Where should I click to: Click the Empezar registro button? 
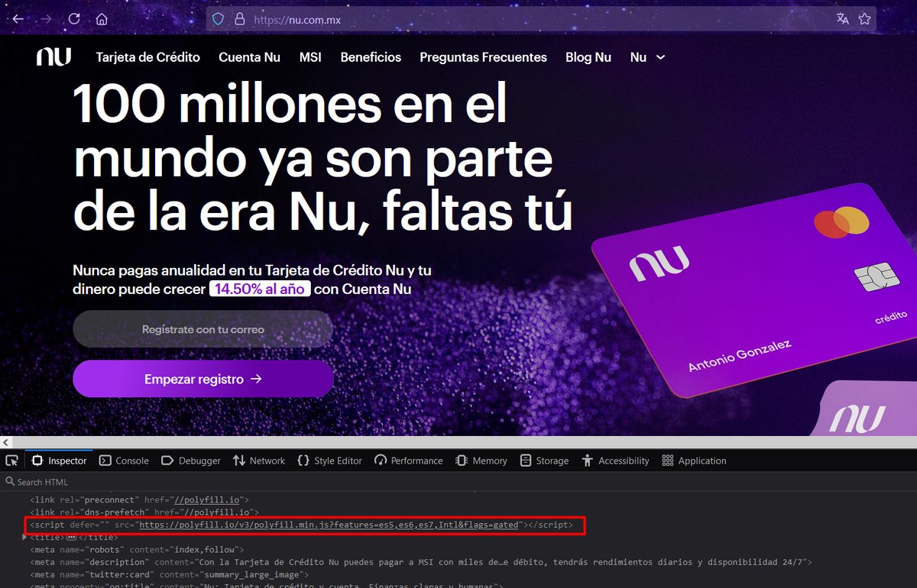pos(203,379)
